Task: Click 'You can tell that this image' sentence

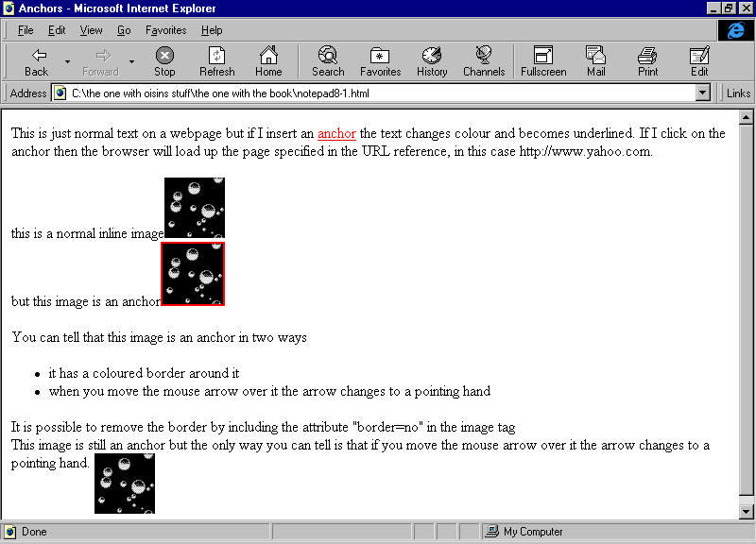Action: tap(159, 337)
